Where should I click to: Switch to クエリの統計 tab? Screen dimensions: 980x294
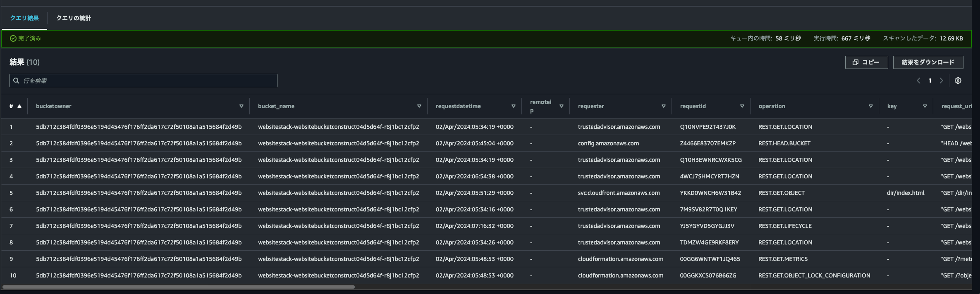(74, 18)
